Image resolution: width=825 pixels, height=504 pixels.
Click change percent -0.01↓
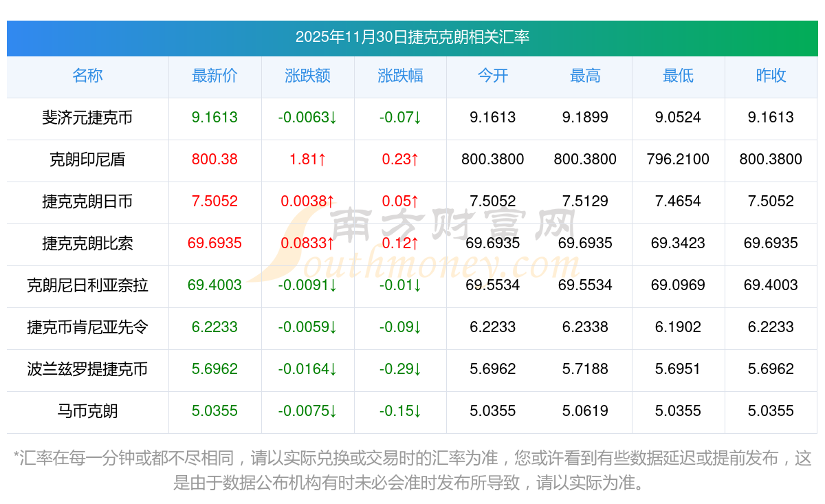[400, 285]
